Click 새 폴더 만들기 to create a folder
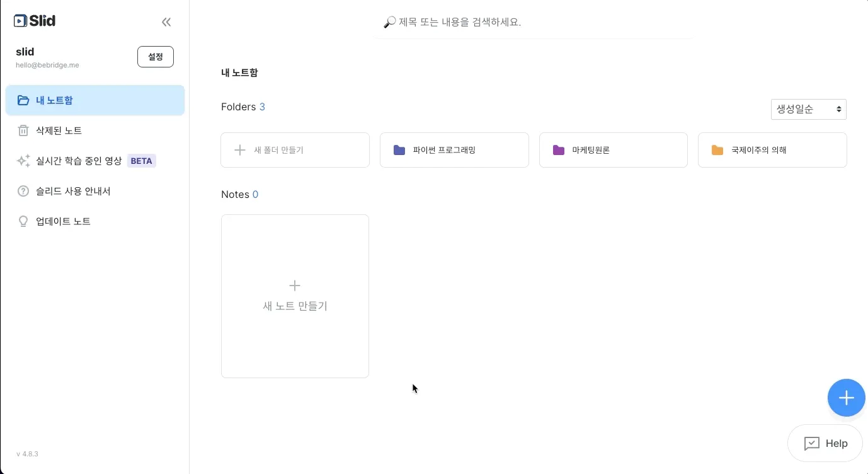 [x=295, y=150]
